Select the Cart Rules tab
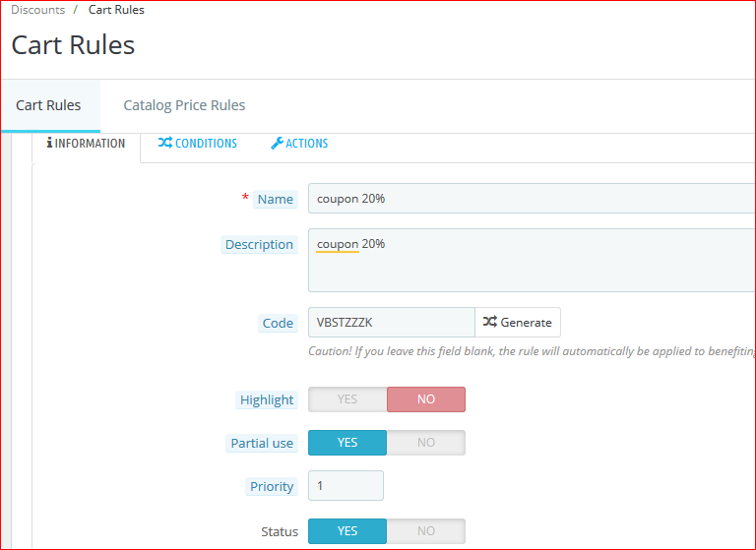 coord(48,105)
